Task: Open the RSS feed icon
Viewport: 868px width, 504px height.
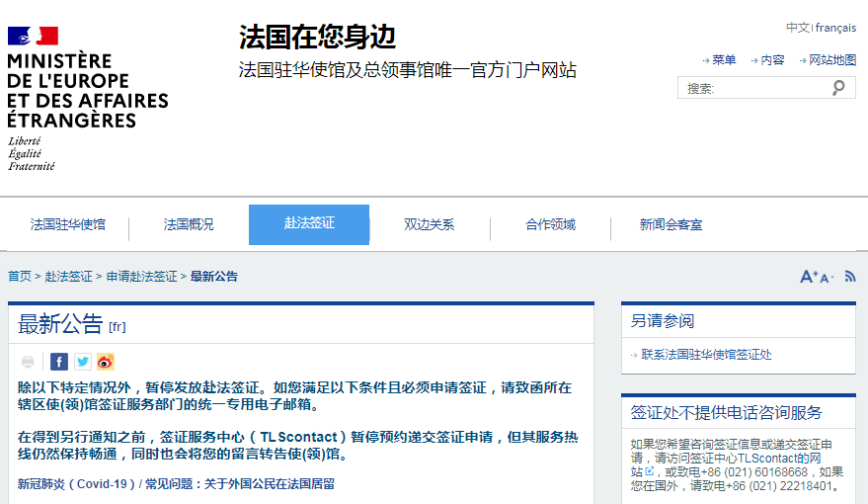Action: [850, 277]
